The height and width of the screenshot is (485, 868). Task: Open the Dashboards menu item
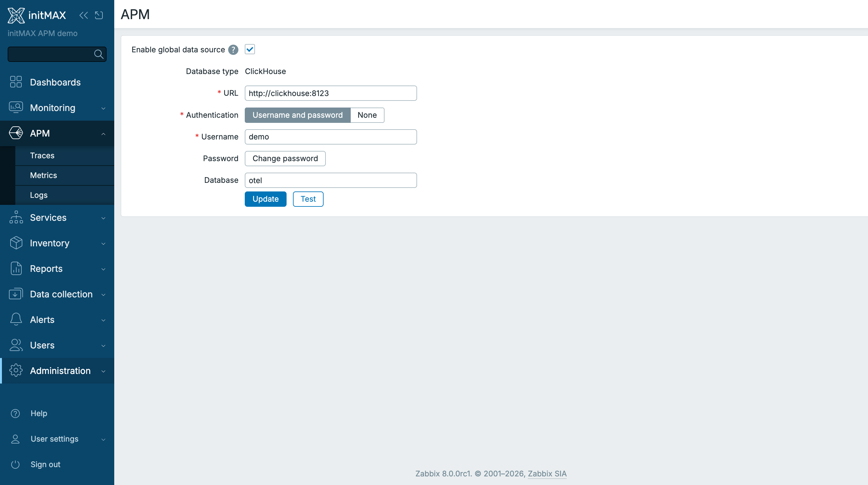point(57,82)
